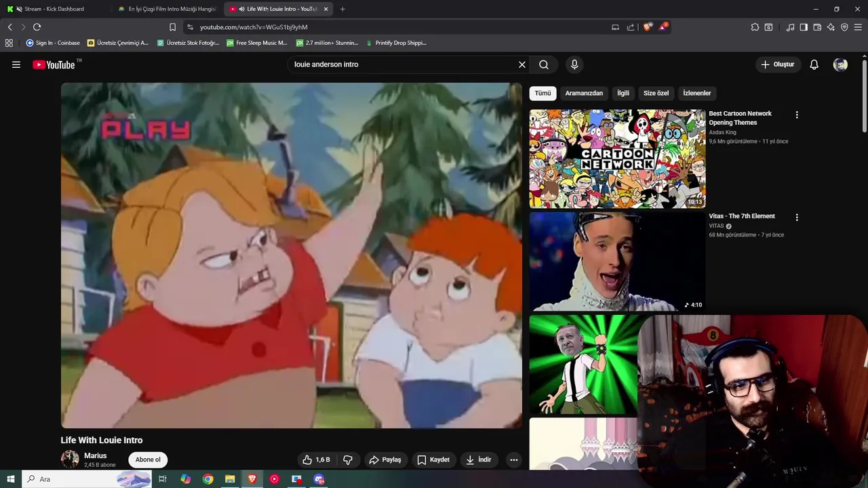Open a new browser tab with plus
The image size is (868, 488).
[342, 9]
